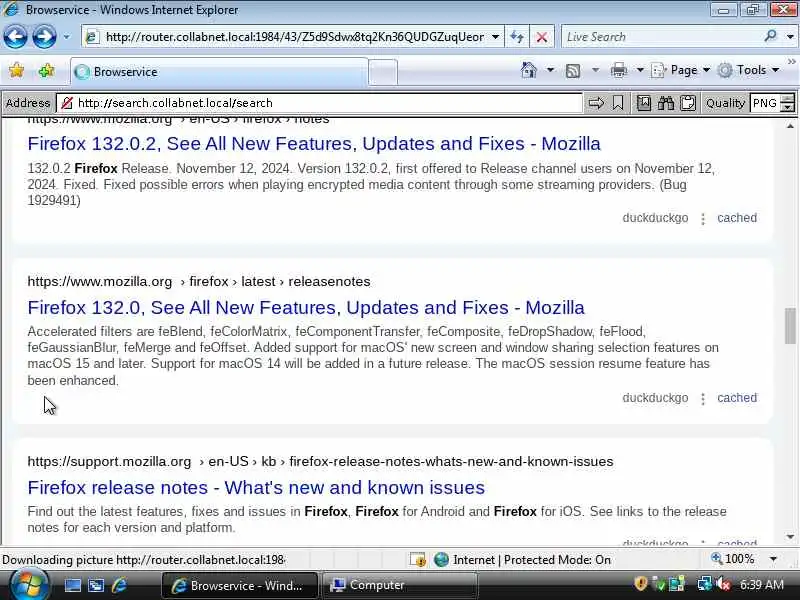
Task: Open the Tools menu
Action: [748, 70]
